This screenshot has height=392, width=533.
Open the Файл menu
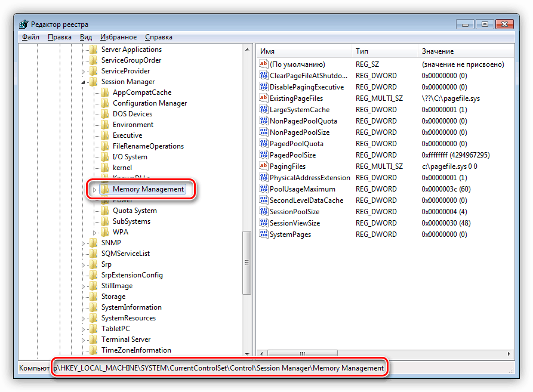coord(30,37)
